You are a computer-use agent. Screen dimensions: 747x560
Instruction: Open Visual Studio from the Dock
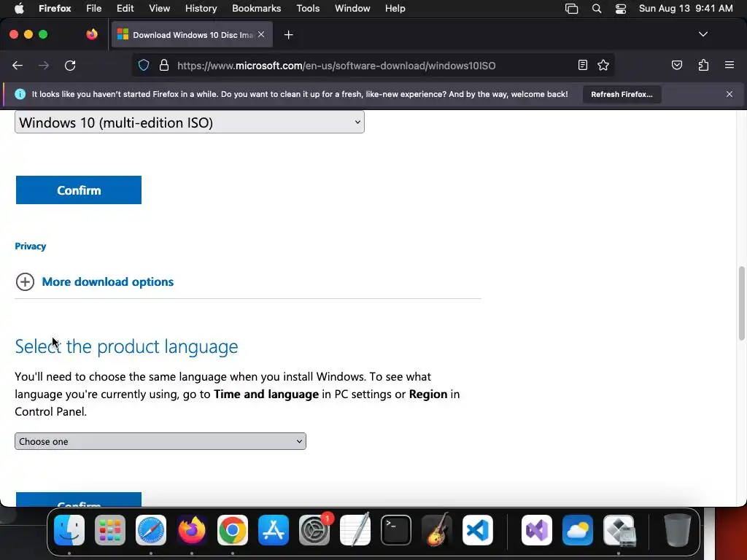pos(537,529)
